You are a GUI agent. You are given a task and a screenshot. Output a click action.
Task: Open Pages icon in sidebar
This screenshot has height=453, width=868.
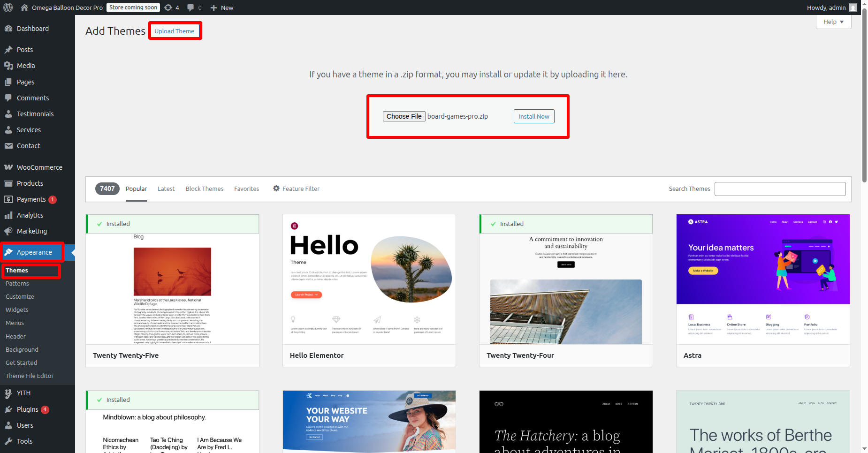tap(8, 82)
